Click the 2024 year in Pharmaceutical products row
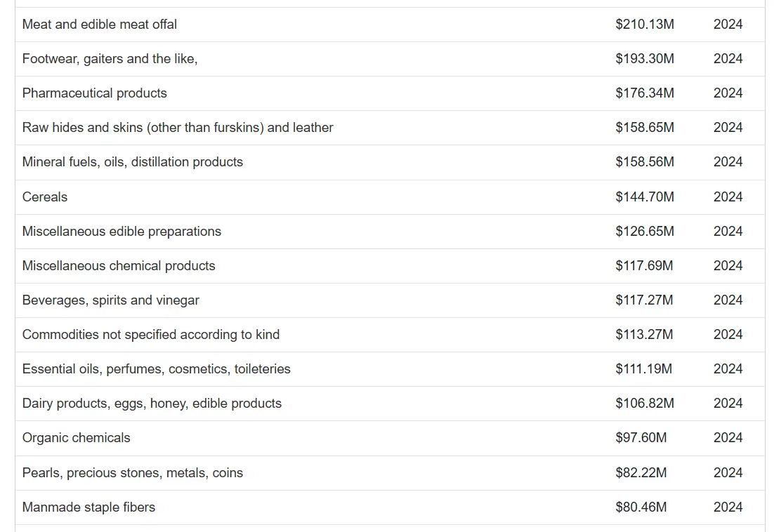774x532 pixels. click(x=728, y=93)
